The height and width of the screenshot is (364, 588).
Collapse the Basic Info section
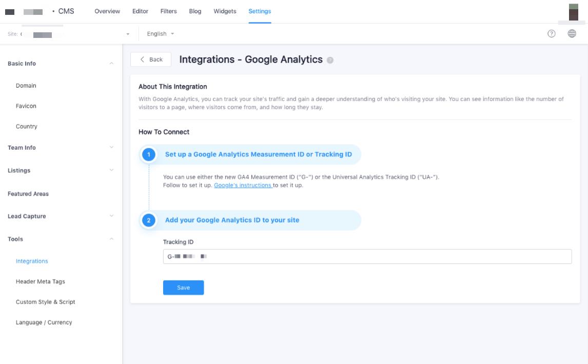click(61, 64)
